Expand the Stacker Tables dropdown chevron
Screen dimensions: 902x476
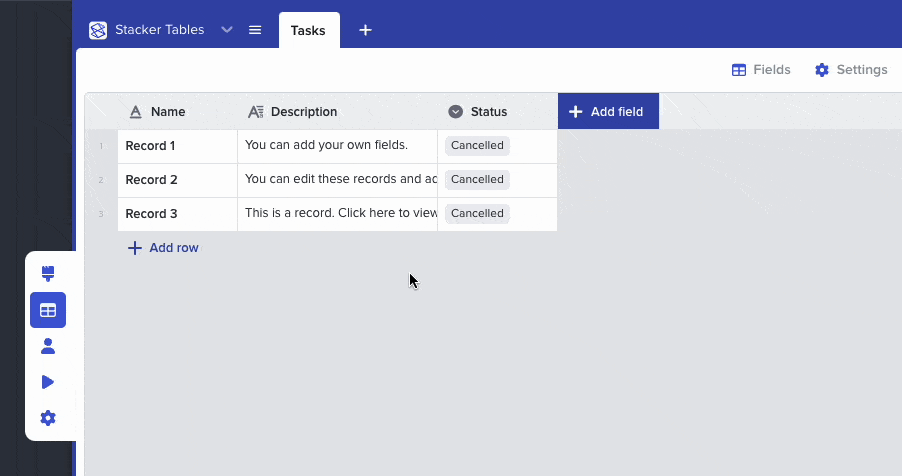tap(227, 30)
